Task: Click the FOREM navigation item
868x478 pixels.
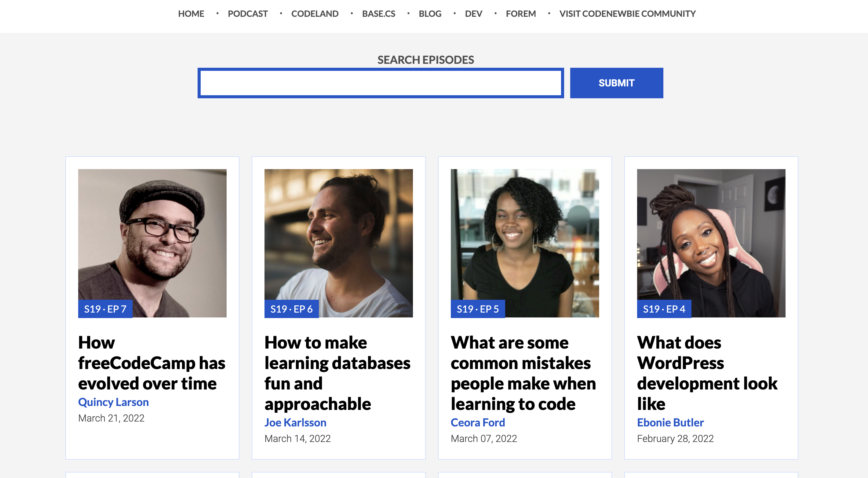Action: (521, 14)
